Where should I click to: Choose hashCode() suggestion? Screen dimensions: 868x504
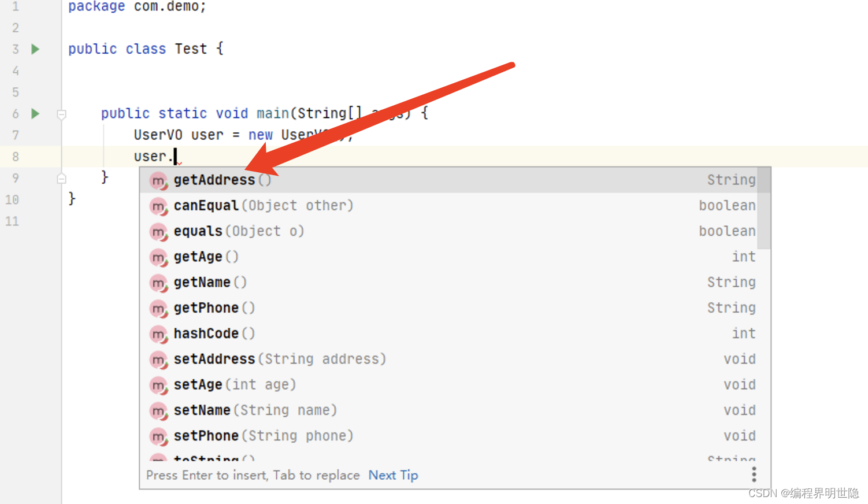pos(450,333)
